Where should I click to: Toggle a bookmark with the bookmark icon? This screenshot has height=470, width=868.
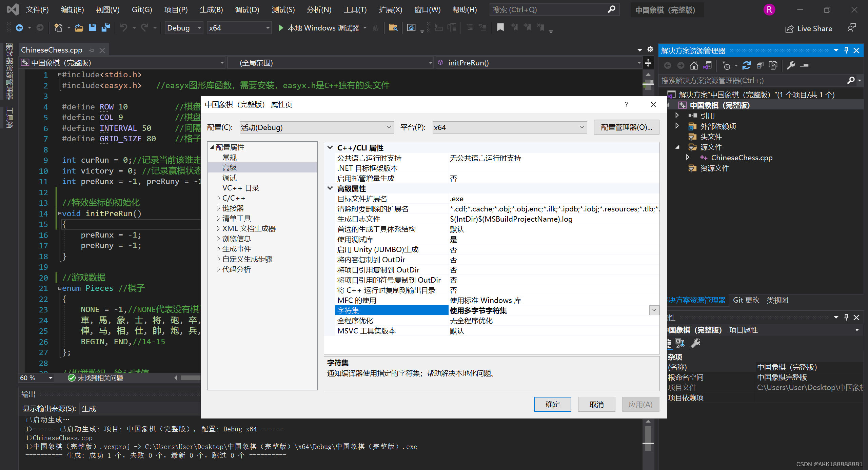click(x=500, y=27)
